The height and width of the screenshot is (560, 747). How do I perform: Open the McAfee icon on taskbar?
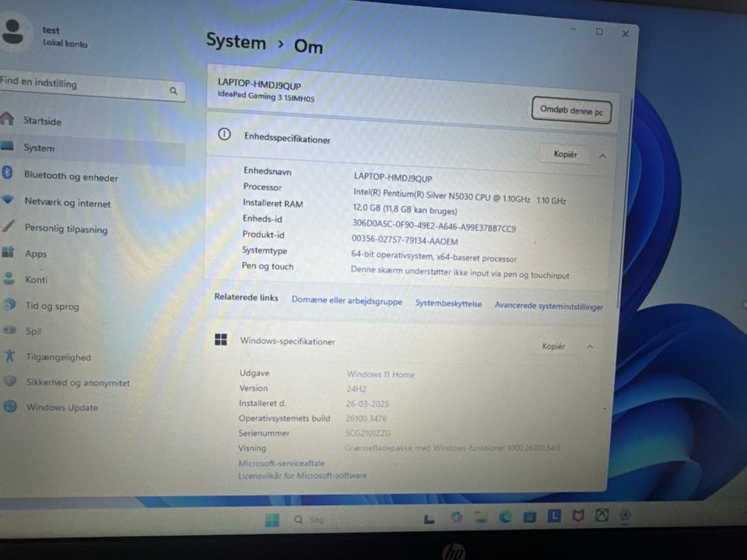578,516
